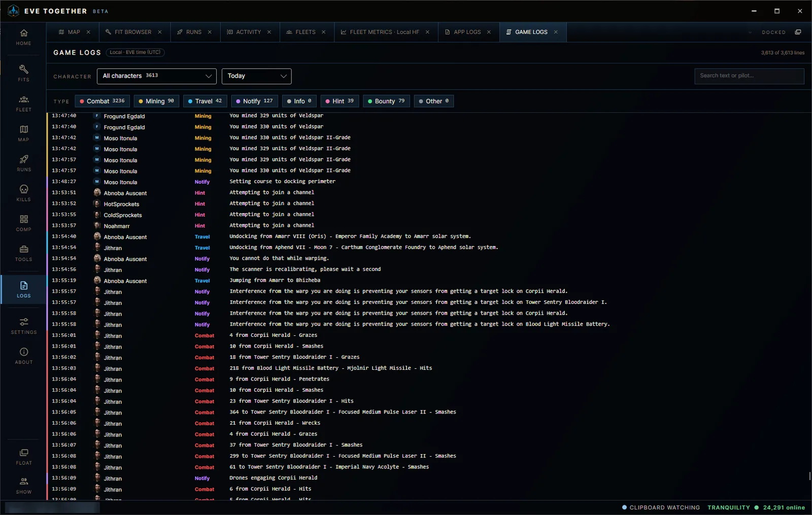Open the About info sidebar icon
Screen dimensions: 812x515
click(23, 356)
